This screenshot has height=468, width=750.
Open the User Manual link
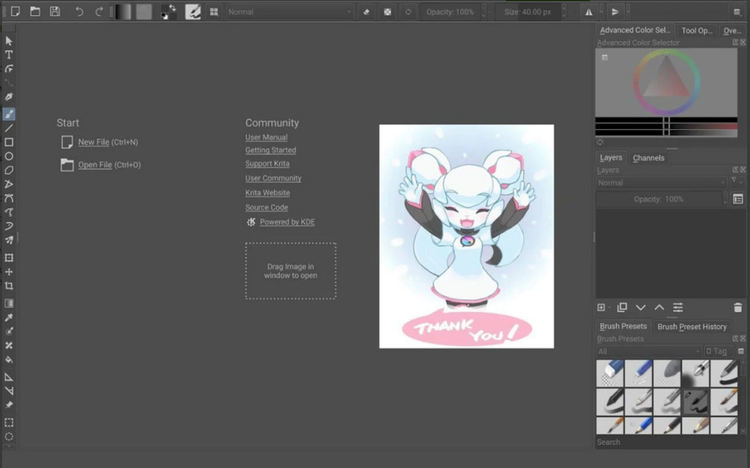pos(266,137)
